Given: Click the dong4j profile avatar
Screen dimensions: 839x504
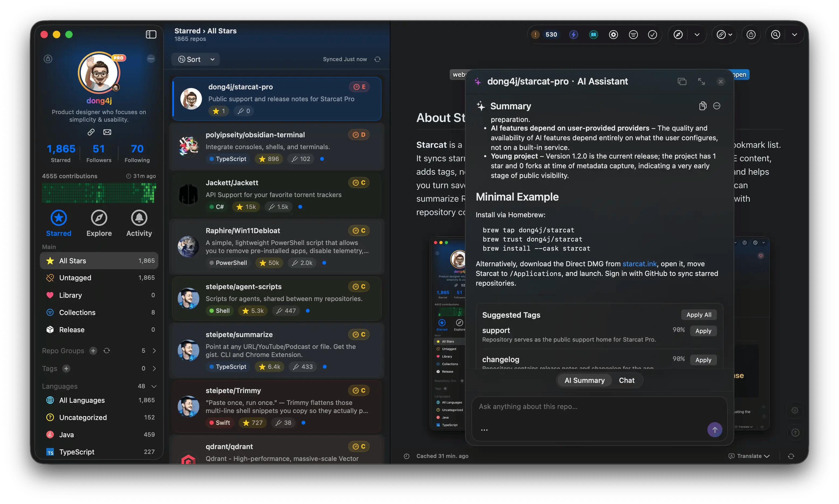Looking at the screenshot, I should pos(99,73).
